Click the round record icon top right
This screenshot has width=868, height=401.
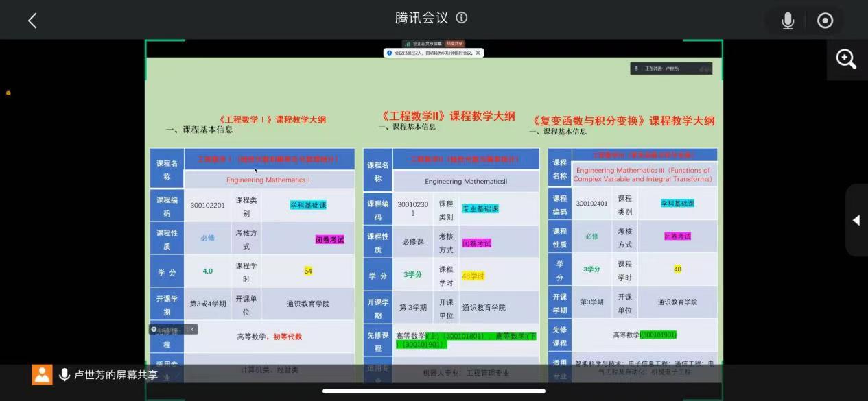click(825, 21)
